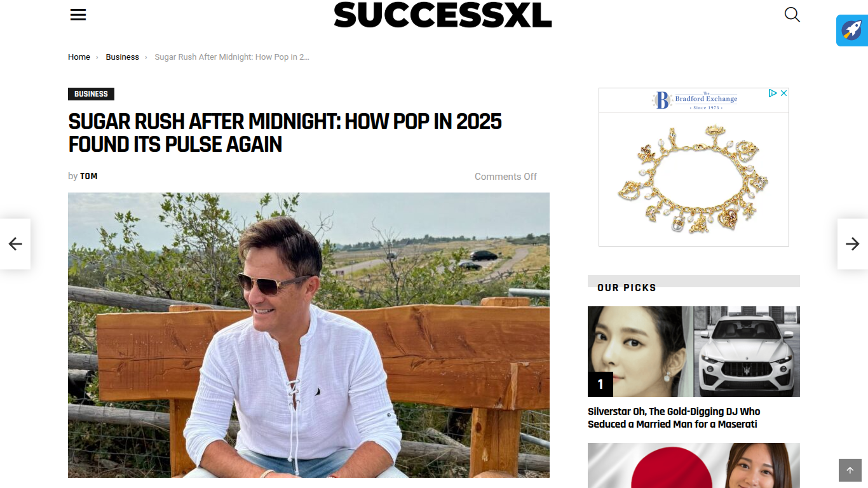
Task: Open the hamburger menu
Action: (x=78, y=15)
